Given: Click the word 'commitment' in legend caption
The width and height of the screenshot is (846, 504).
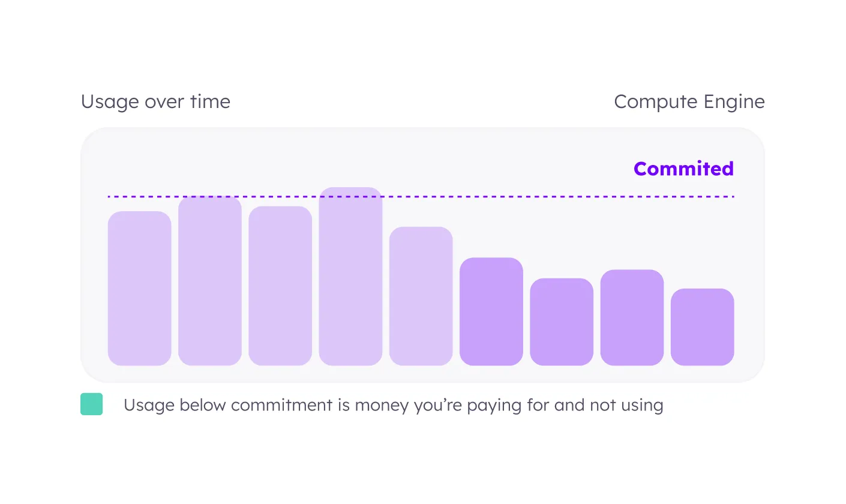Looking at the screenshot, I should pos(274,405).
